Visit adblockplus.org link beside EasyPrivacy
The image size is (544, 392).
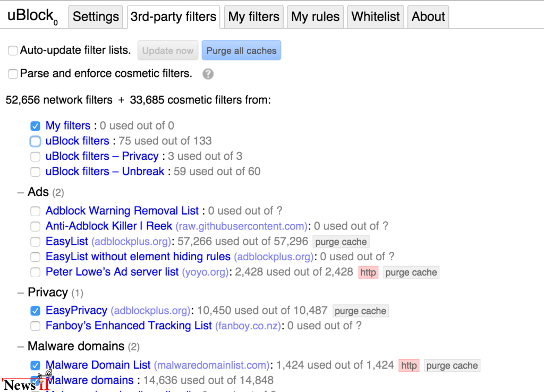150,311
